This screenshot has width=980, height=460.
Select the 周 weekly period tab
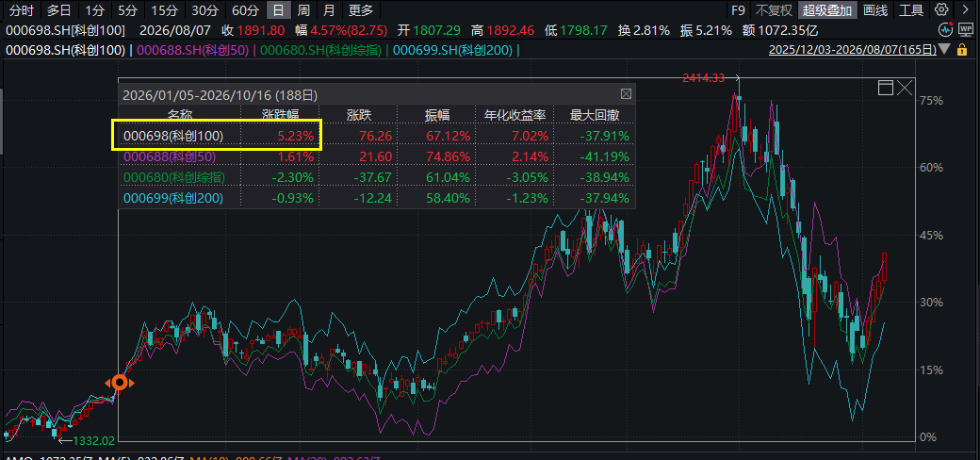[303, 9]
